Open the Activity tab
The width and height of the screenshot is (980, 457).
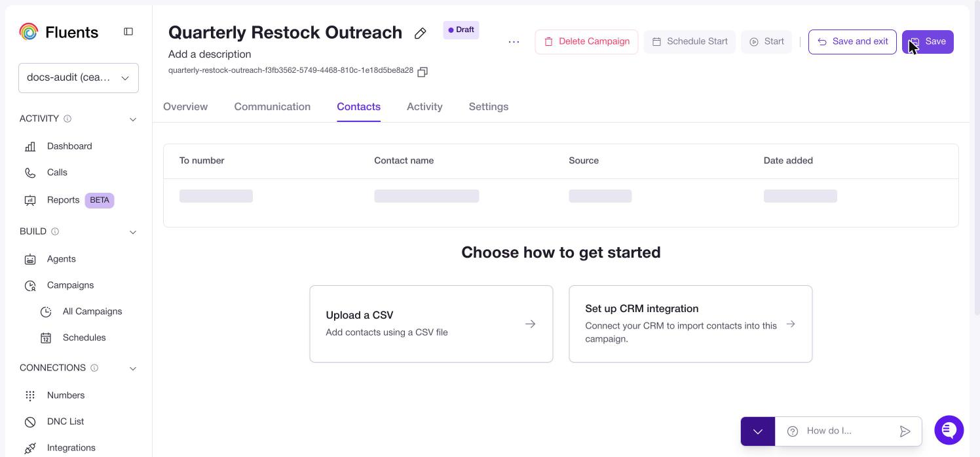pos(424,106)
